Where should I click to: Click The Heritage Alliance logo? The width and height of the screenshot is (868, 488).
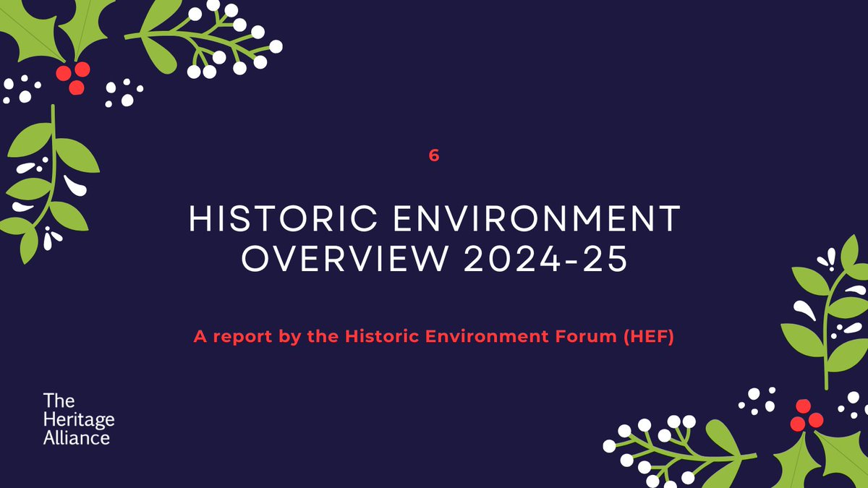[x=79, y=419]
